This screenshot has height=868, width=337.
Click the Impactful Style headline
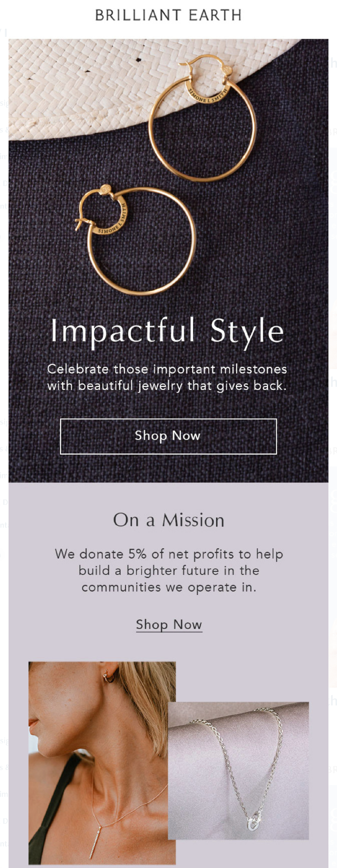167,331
